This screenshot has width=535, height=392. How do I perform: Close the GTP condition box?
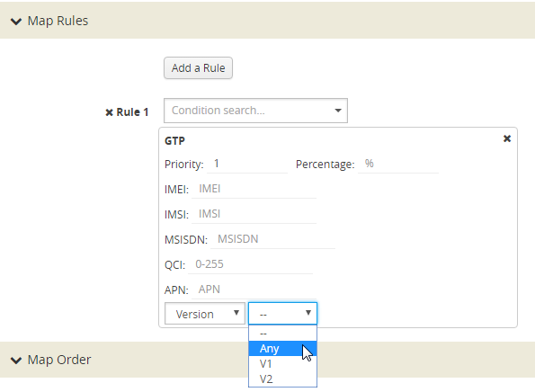click(x=507, y=138)
